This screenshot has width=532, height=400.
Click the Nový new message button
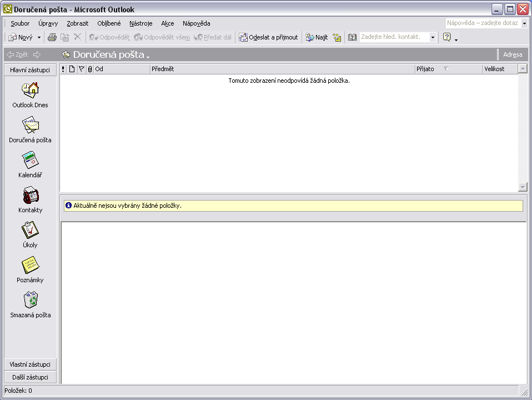point(21,37)
